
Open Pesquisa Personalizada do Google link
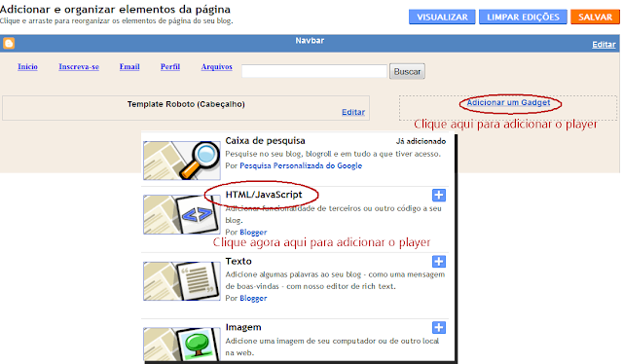tap(301, 165)
